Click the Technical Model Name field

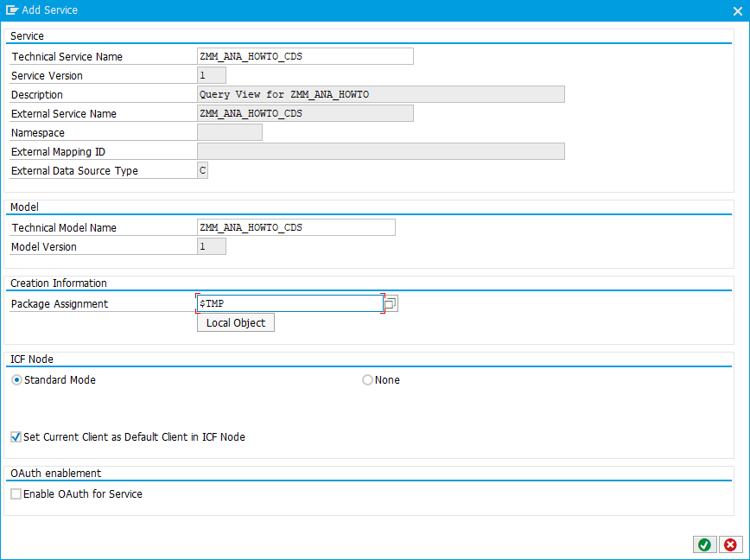[x=296, y=227]
